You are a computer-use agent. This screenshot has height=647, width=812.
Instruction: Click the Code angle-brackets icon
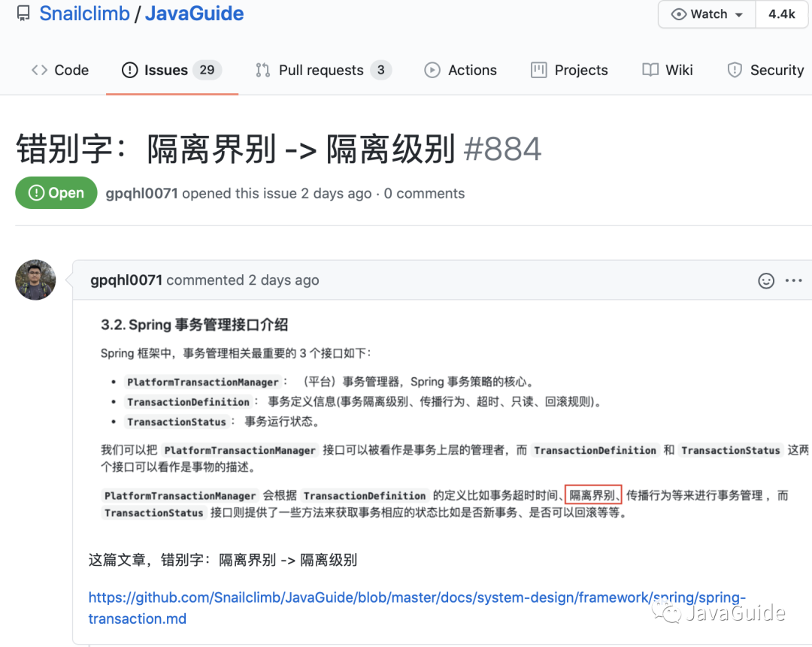[39, 70]
